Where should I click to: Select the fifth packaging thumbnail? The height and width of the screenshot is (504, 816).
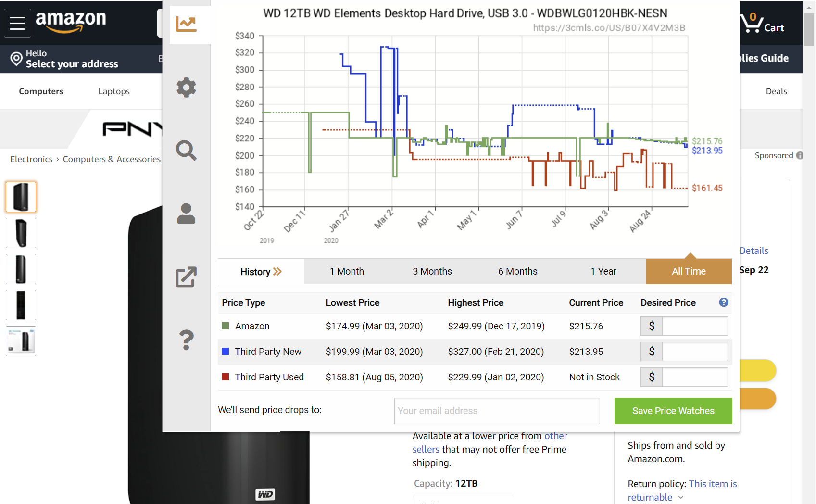(x=21, y=341)
